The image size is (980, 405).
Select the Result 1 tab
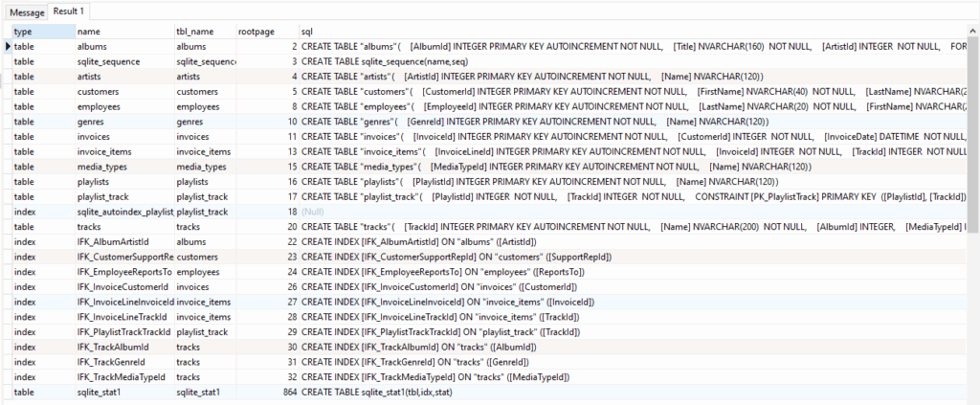71,11
